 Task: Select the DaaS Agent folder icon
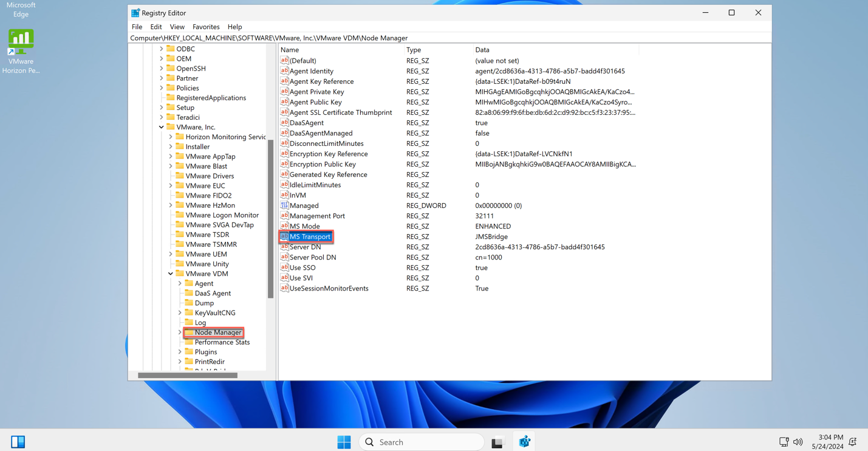[189, 293]
